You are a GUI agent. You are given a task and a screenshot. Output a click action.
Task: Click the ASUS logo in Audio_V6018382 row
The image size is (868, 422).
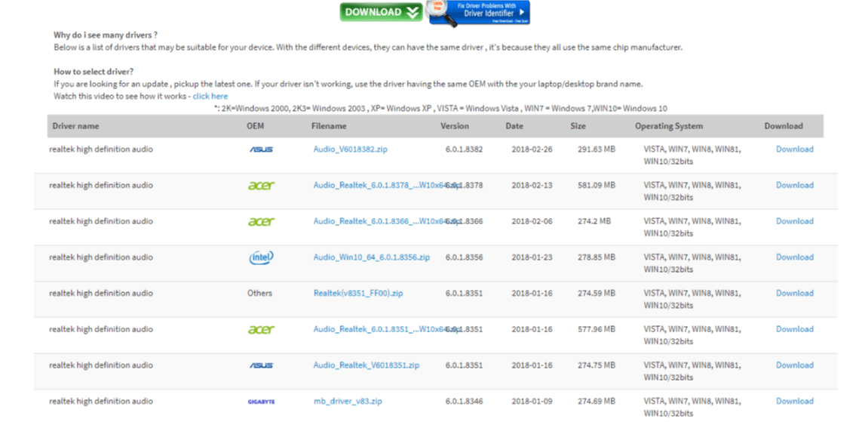pos(261,149)
